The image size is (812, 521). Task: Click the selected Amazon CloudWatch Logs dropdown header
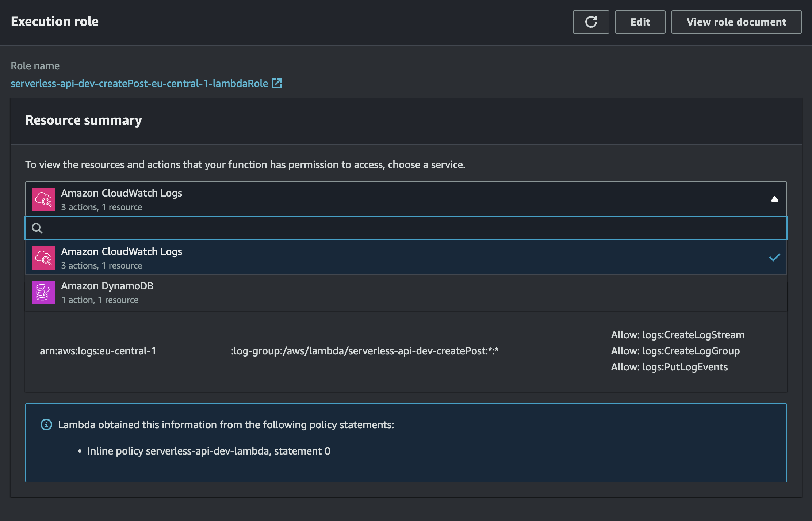(x=406, y=199)
